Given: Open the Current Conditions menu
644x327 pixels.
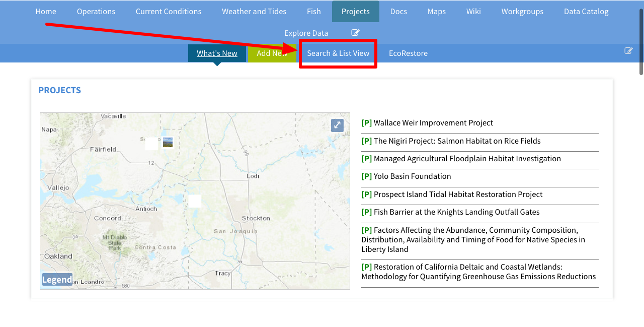Looking at the screenshot, I should [169, 12].
